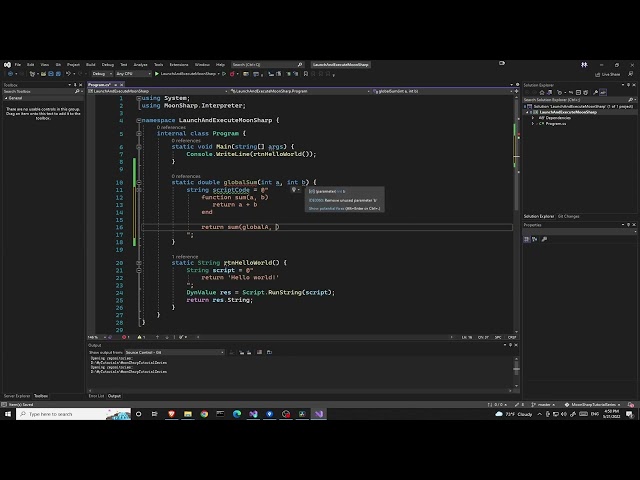Image resolution: width=640 pixels, height=480 pixels.
Task: Click the red Hot Reload icon
Action: coord(232,74)
